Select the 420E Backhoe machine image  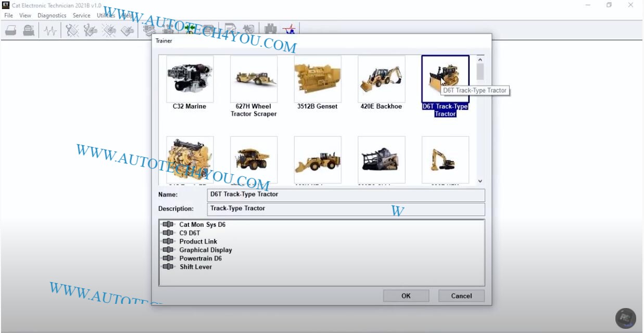point(381,79)
